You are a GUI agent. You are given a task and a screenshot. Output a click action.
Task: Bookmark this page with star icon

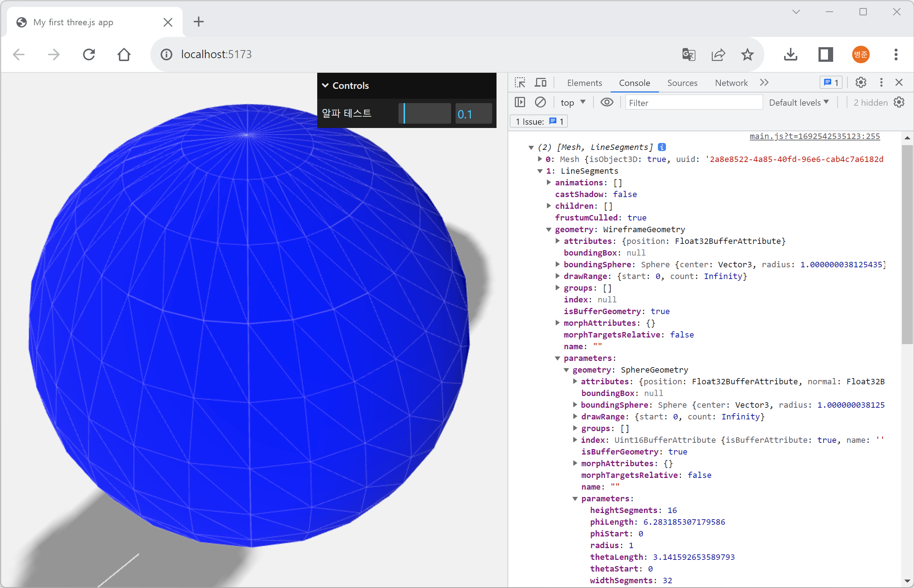pyautogui.click(x=747, y=54)
